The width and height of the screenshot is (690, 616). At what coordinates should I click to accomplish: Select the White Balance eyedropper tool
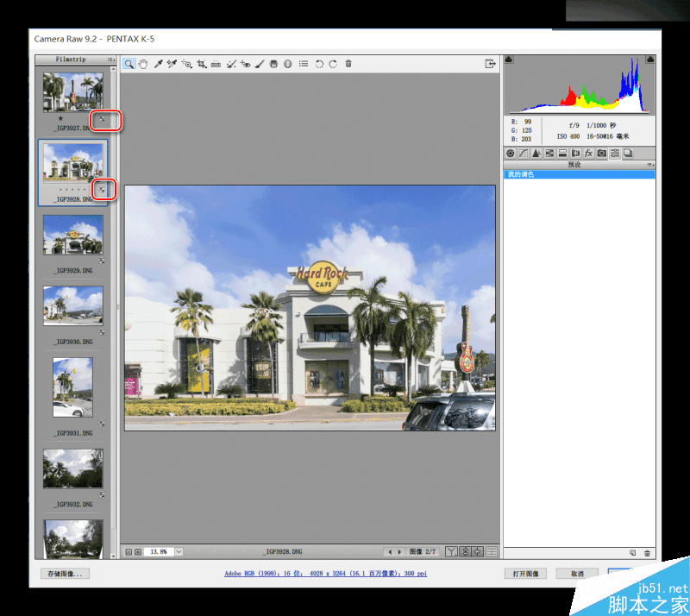click(x=158, y=65)
